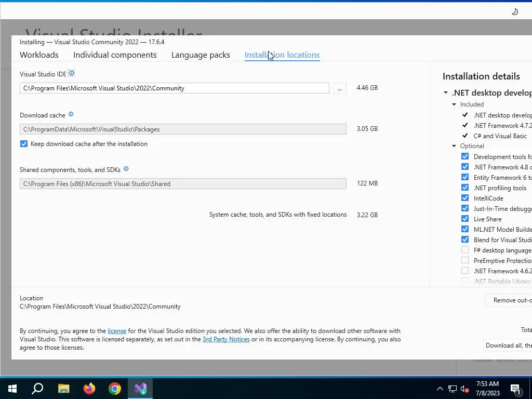The width and height of the screenshot is (532, 399).
Task: Click muted volume tray icon
Action: coord(464,389)
